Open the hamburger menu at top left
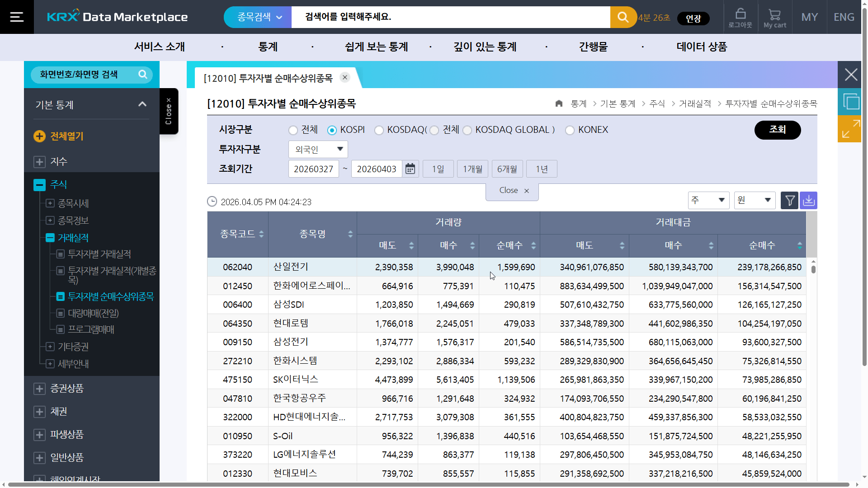This screenshot has height=488, width=868. point(16,17)
